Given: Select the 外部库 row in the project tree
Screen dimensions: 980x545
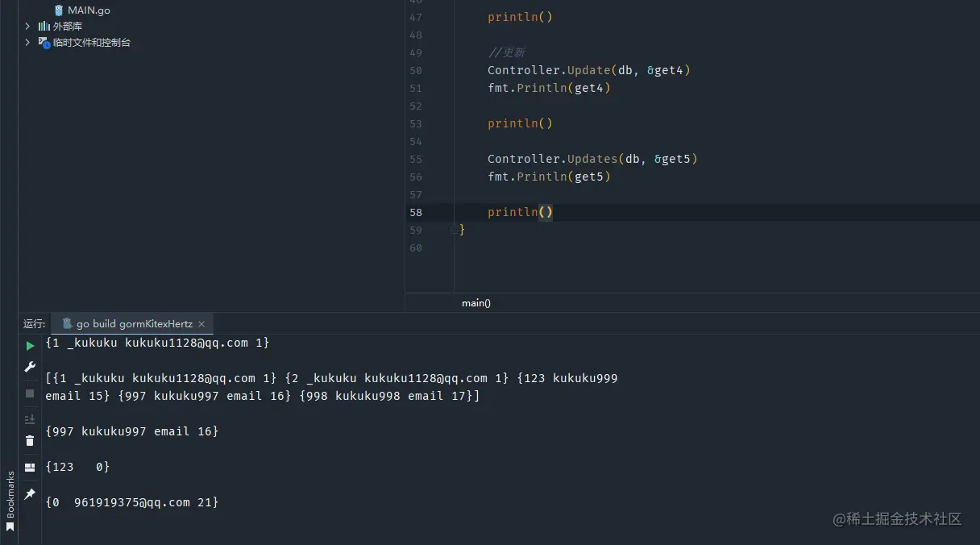Looking at the screenshot, I should click(68, 27).
